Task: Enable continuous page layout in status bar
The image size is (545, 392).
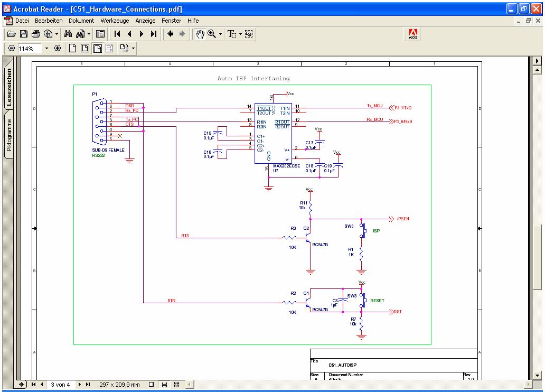Action: click(x=165, y=385)
